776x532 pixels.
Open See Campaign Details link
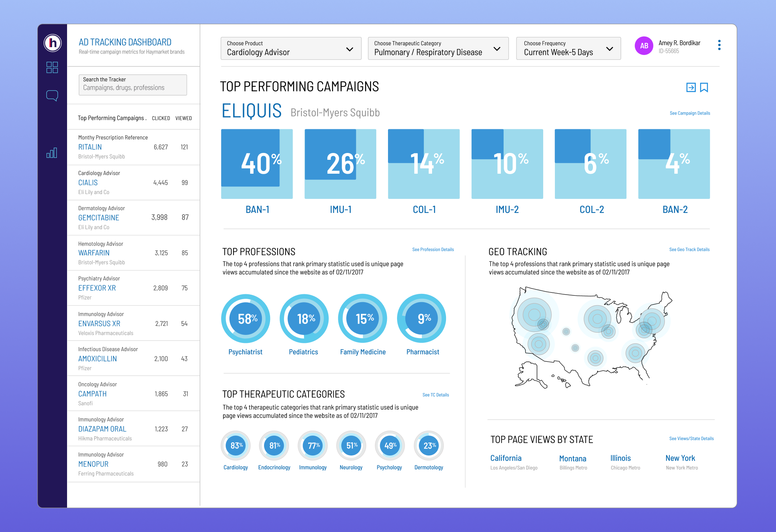click(689, 113)
